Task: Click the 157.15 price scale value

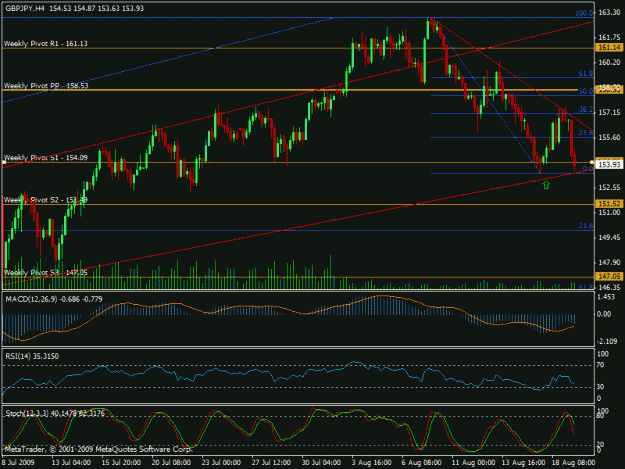Action: point(609,113)
